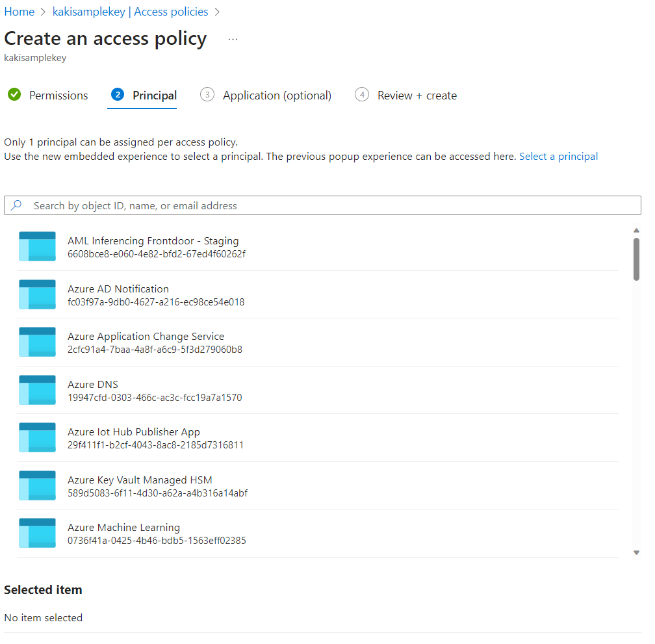Image resolution: width=655 pixels, height=644 pixels.
Task: Click the step 2 Principal circle icon
Action: pos(118,94)
